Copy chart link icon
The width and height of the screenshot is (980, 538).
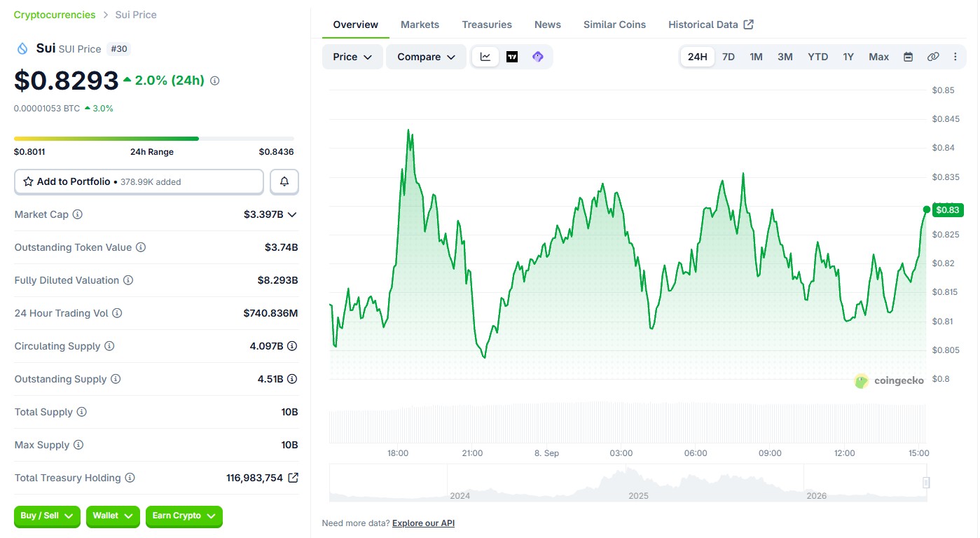pyautogui.click(x=933, y=57)
